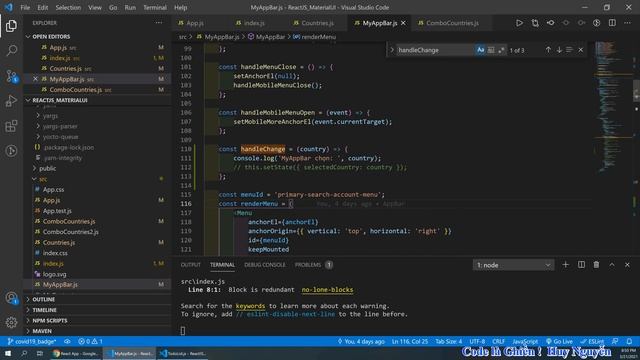Close the MyAppBar.js tab
Viewport: 640px width, 360px height.
403,23
